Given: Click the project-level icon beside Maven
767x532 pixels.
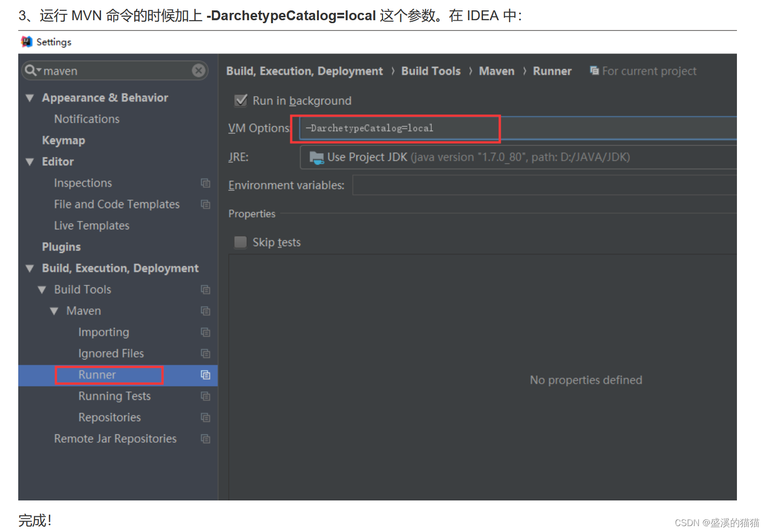Looking at the screenshot, I should 206,311.
